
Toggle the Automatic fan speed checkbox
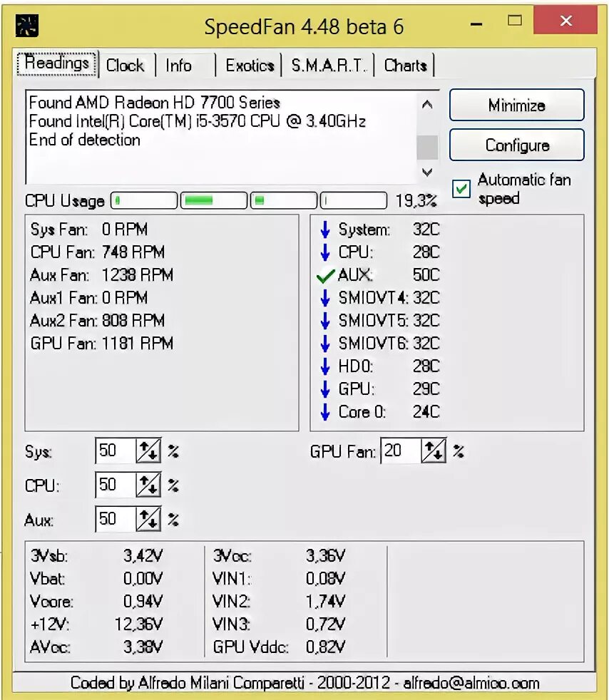(461, 189)
